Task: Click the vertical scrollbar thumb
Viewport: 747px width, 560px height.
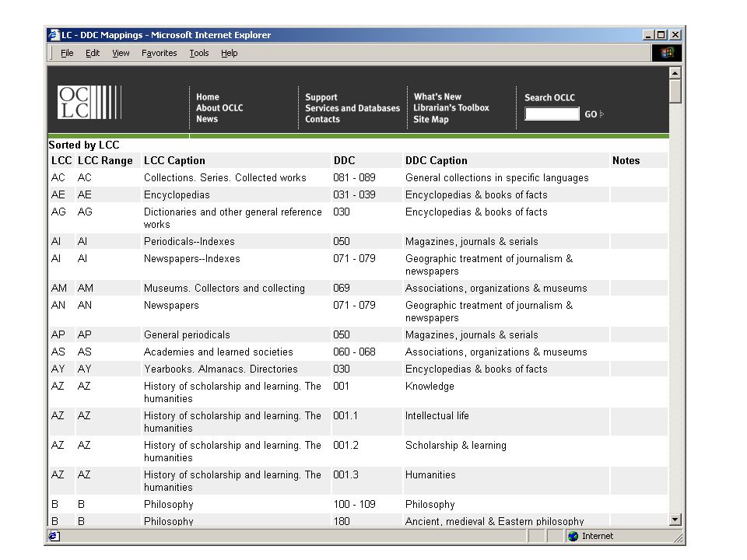Action: pos(675,91)
